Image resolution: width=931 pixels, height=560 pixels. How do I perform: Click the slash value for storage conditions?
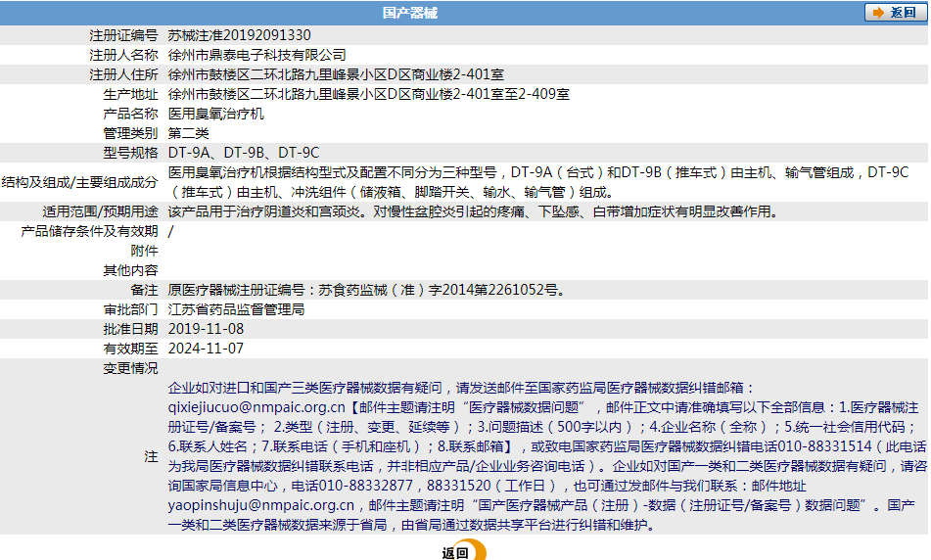click(x=171, y=231)
